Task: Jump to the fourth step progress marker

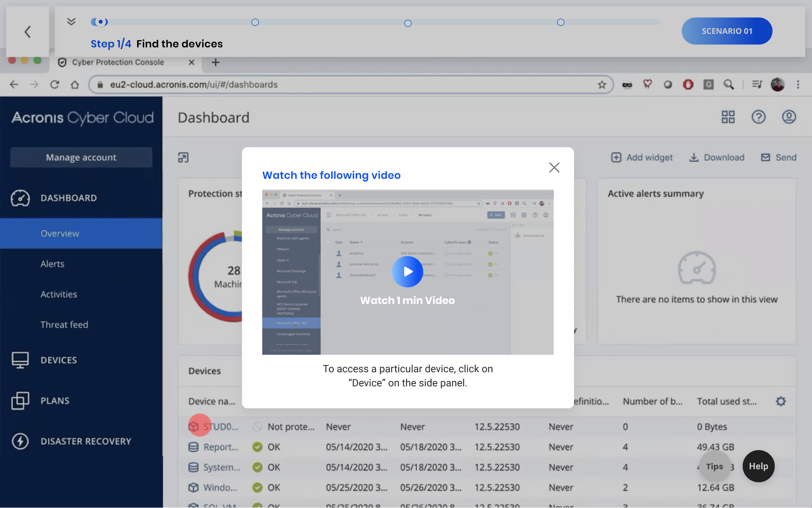Action: click(561, 23)
